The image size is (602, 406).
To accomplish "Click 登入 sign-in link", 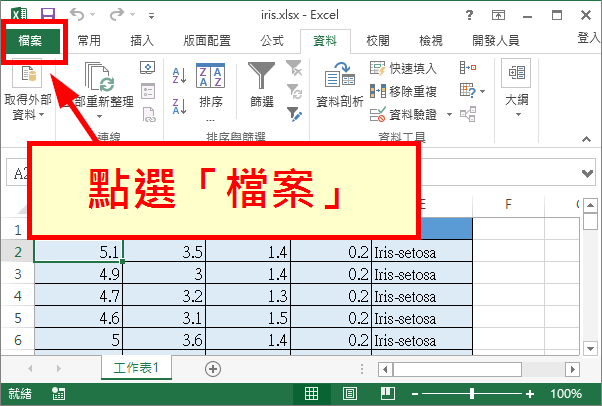I will 589,38.
